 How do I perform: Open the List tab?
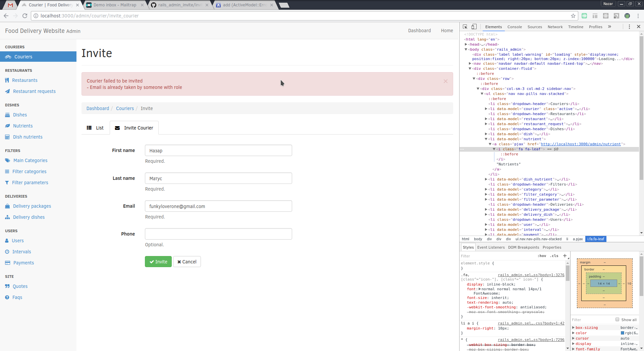pos(95,128)
